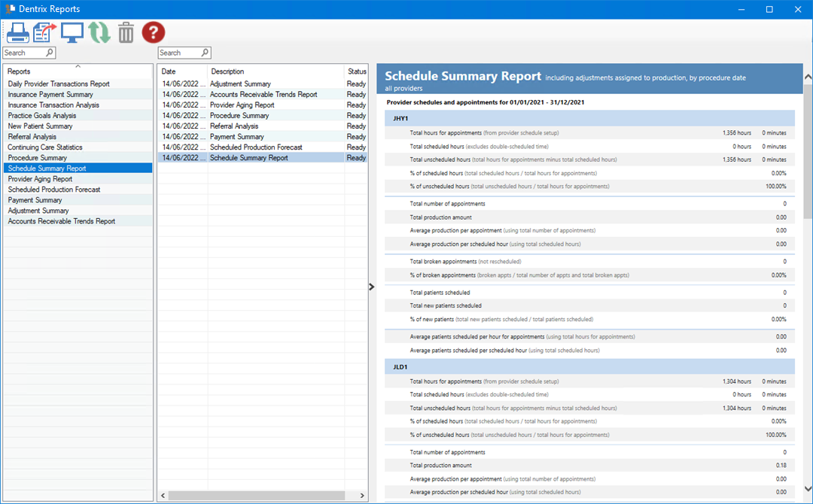Screen dimensions: 813x504
Task: Select Referral Analysis in the Reports list
Action: tap(78, 137)
